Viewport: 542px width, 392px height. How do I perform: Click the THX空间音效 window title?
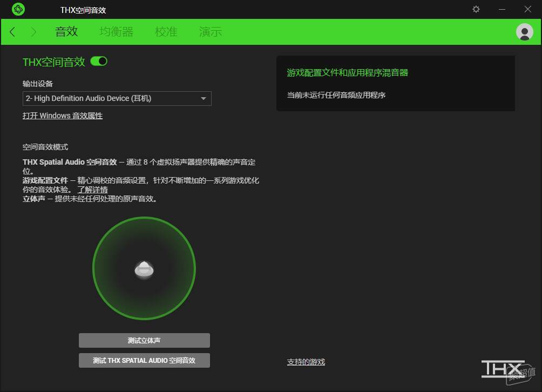tap(83, 10)
